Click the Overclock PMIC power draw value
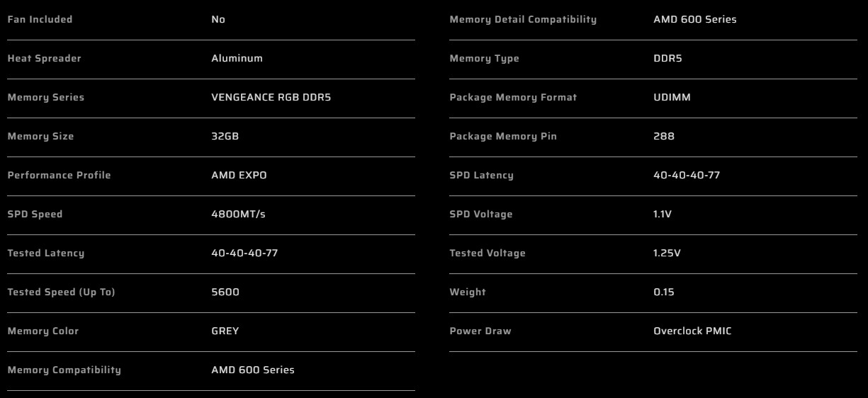 coord(692,331)
